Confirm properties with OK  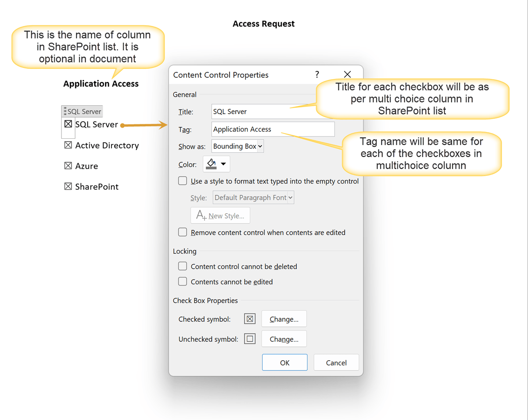(x=284, y=362)
